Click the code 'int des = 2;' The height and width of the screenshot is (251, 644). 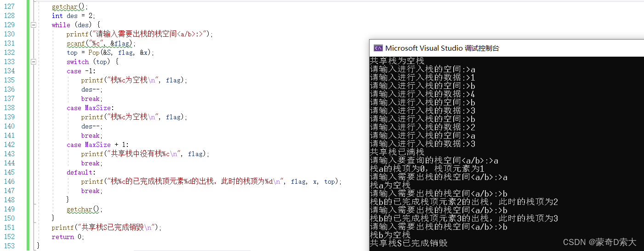click(74, 16)
